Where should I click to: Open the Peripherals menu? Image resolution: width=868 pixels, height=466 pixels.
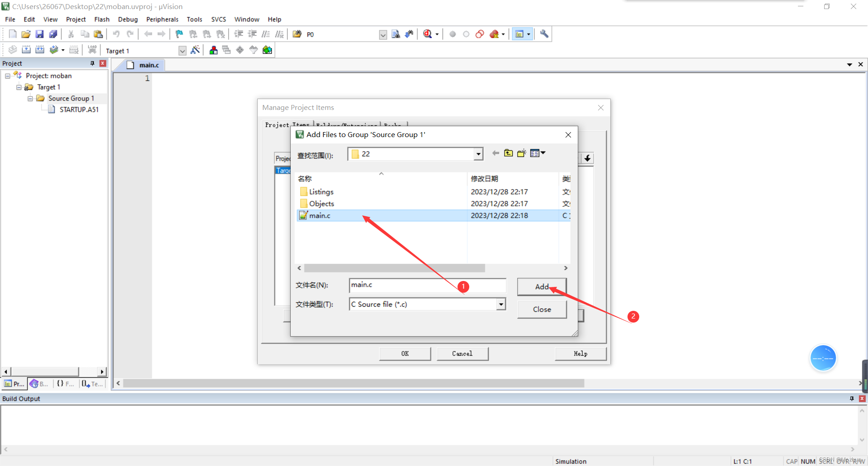162,19
